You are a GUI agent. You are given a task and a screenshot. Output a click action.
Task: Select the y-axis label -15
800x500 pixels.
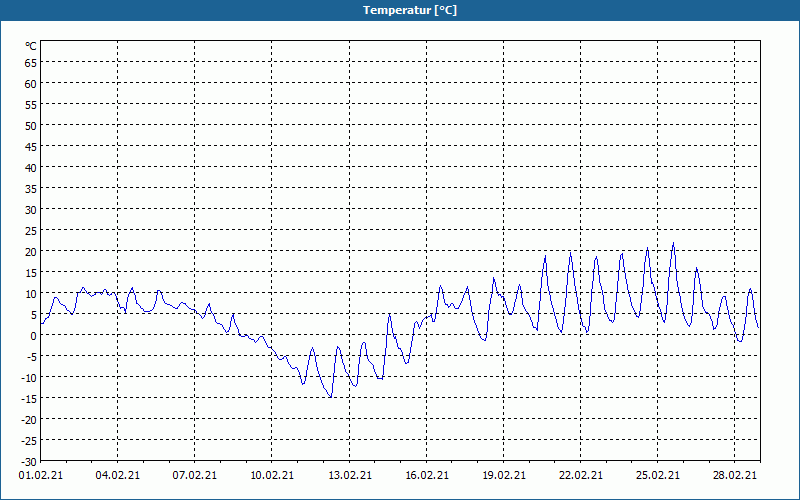coord(29,399)
